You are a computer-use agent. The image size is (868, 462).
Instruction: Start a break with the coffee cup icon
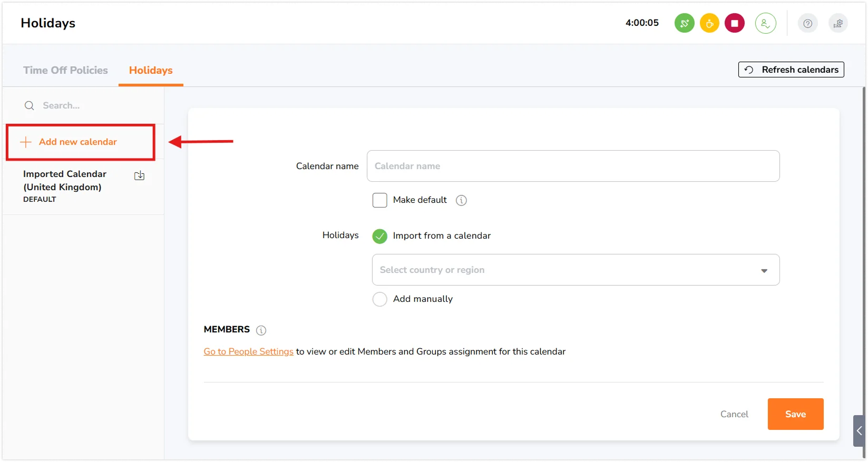tap(709, 23)
